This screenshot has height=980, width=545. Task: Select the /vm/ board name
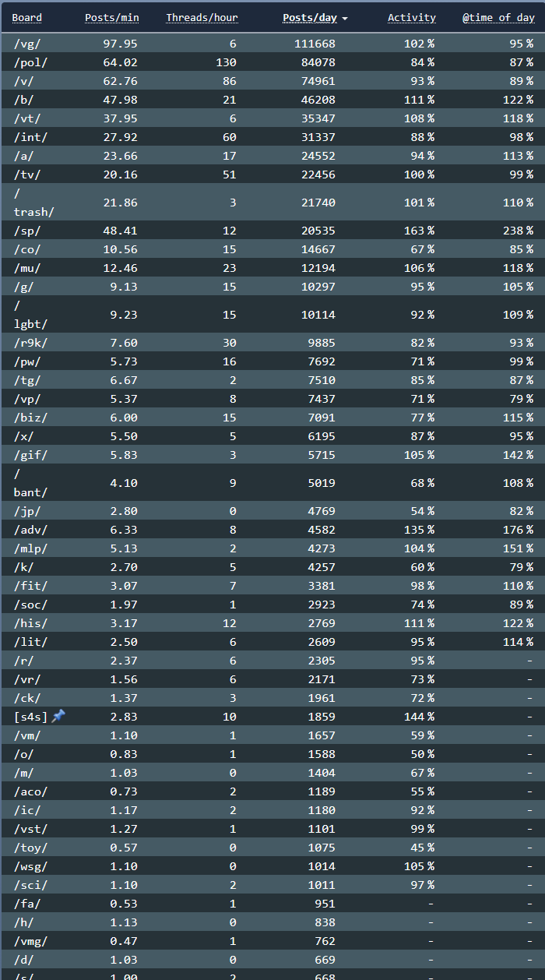[x=27, y=735]
